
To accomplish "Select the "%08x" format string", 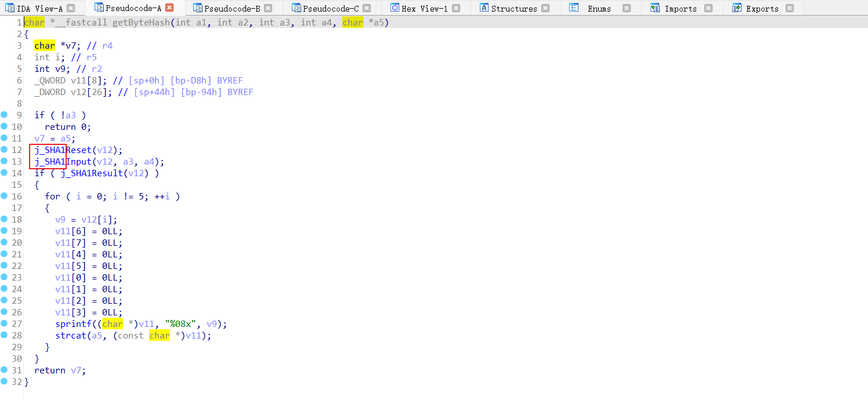I will [182, 324].
